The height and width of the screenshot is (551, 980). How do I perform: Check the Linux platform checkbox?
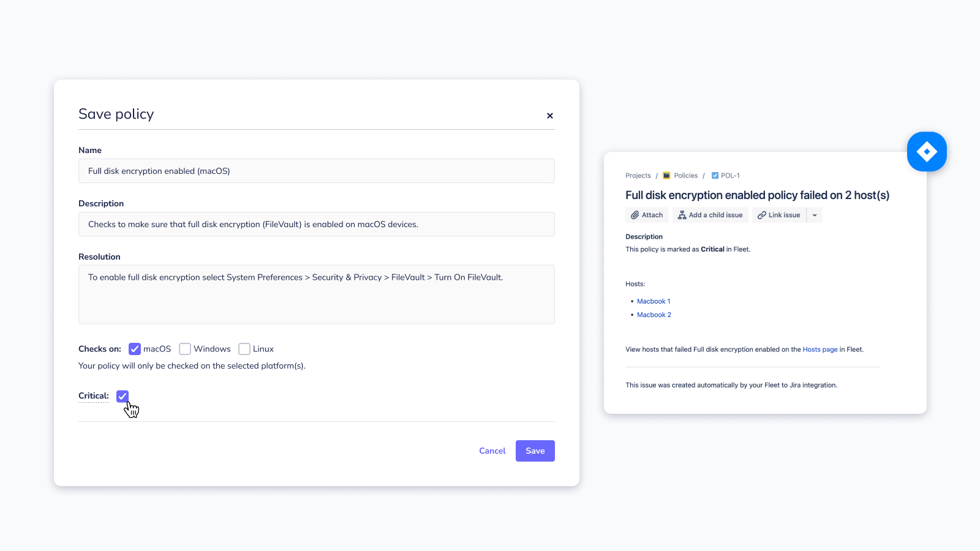(x=244, y=349)
